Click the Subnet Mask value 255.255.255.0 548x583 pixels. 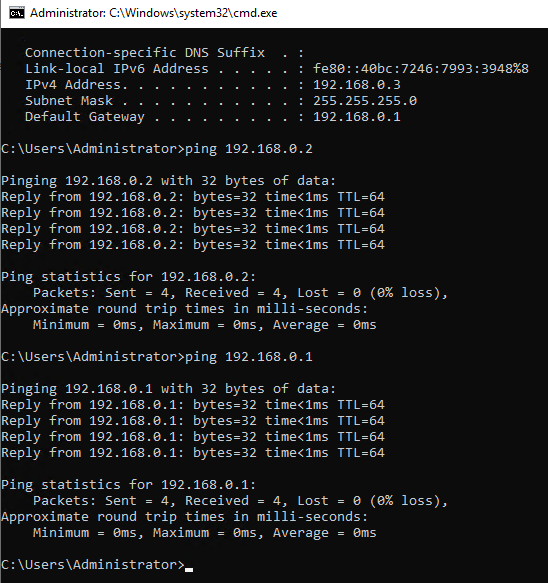coord(365,101)
